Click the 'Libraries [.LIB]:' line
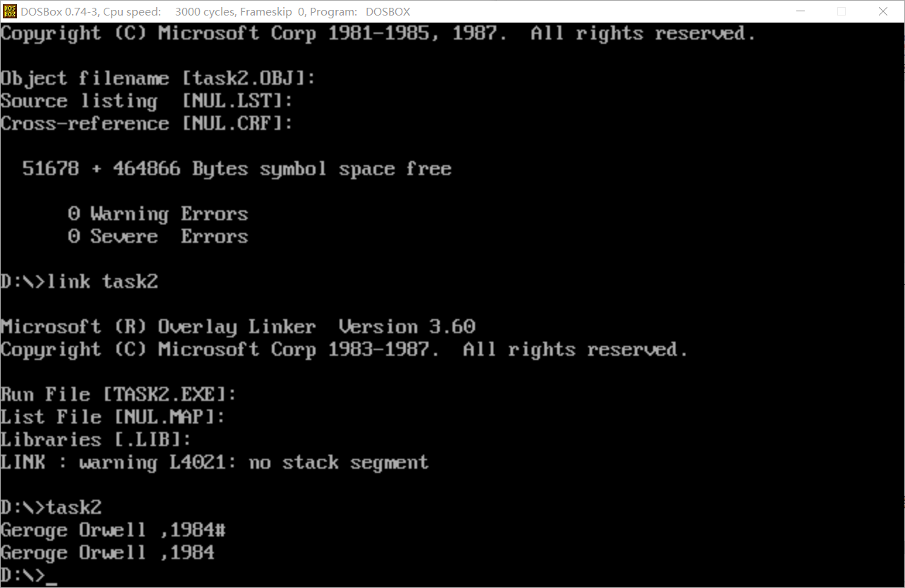The image size is (905, 588). point(96,440)
